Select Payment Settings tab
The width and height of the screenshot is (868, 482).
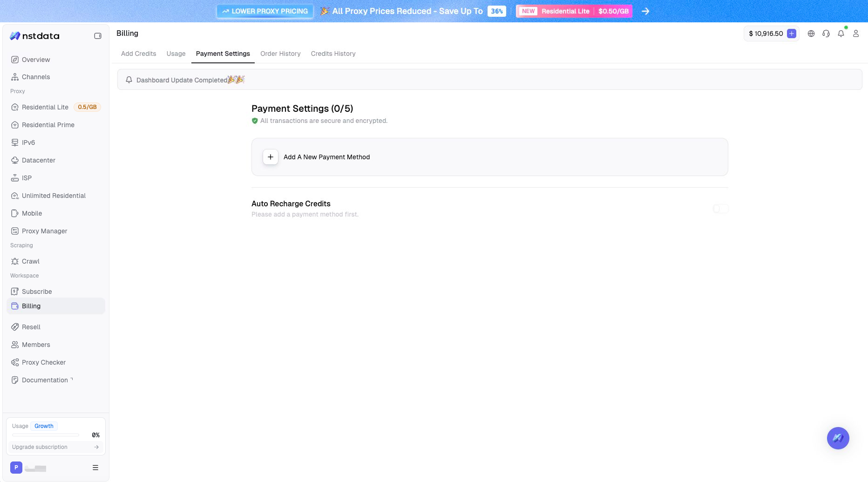[223, 54]
